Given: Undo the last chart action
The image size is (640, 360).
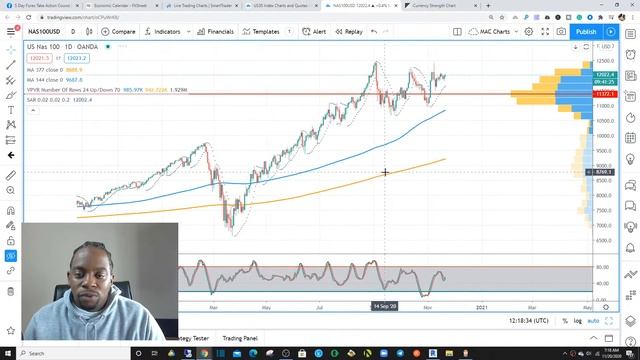Looking at the screenshot, I should (x=374, y=32).
